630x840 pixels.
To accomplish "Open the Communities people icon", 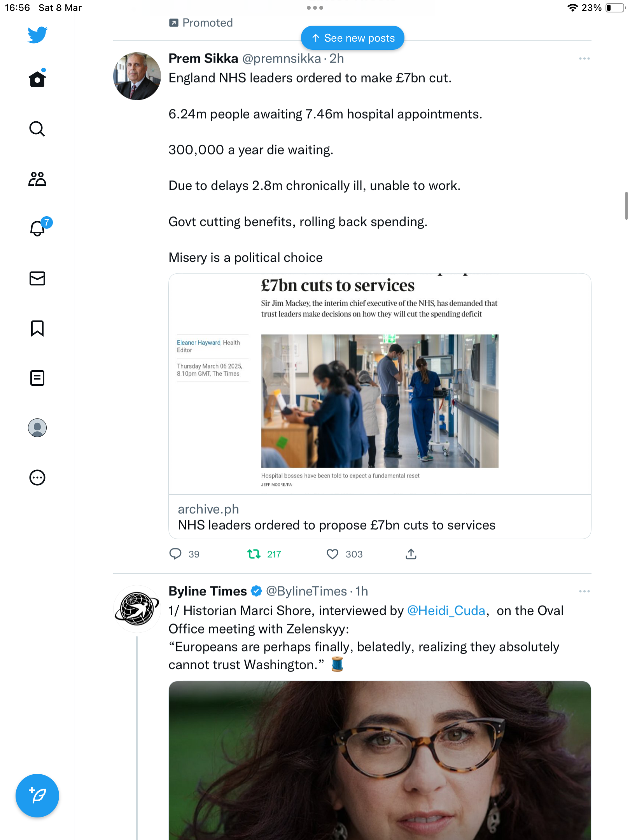I will [x=37, y=179].
